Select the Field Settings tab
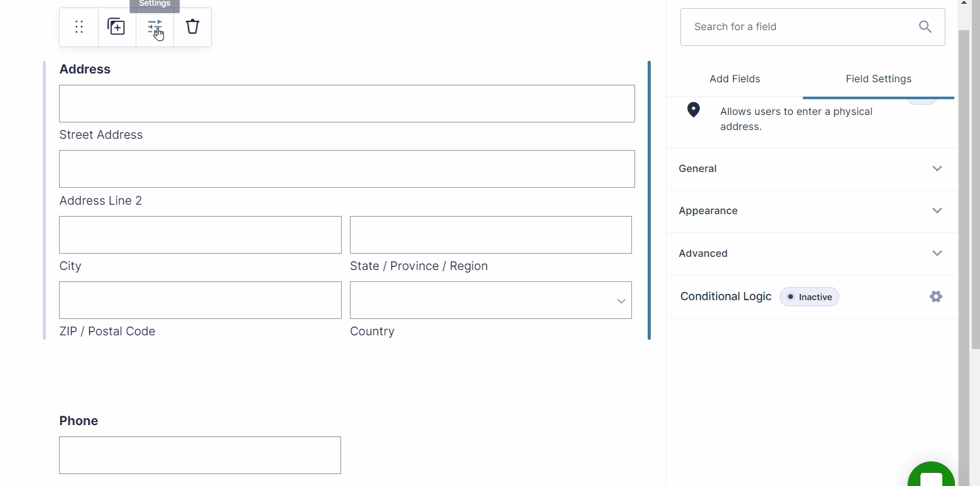This screenshot has width=980, height=486. click(x=878, y=79)
